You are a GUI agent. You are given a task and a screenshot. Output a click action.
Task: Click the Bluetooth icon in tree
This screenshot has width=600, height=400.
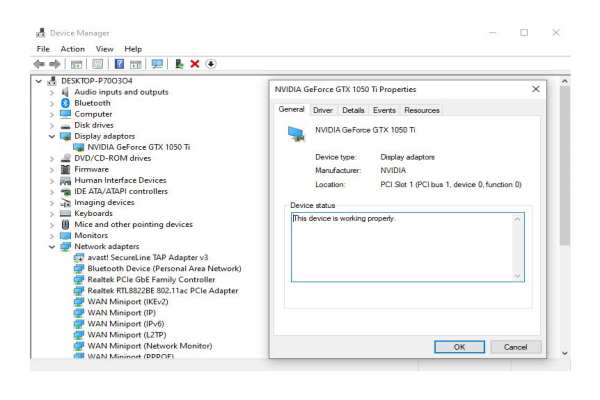click(65, 103)
